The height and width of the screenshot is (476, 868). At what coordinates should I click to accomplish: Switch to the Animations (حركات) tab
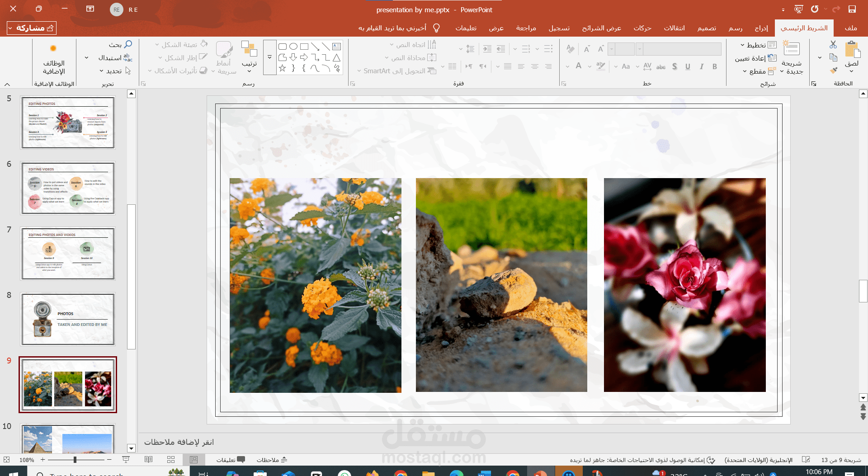642,28
